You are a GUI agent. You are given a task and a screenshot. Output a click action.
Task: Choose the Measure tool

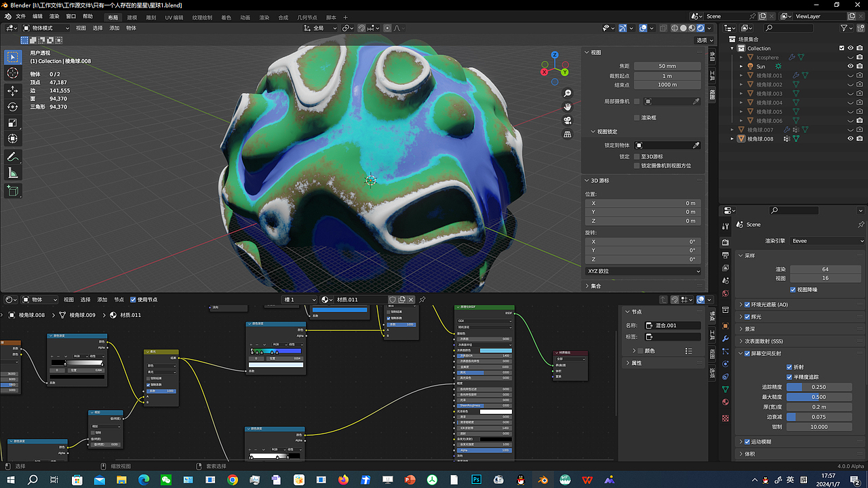pos(13,173)
